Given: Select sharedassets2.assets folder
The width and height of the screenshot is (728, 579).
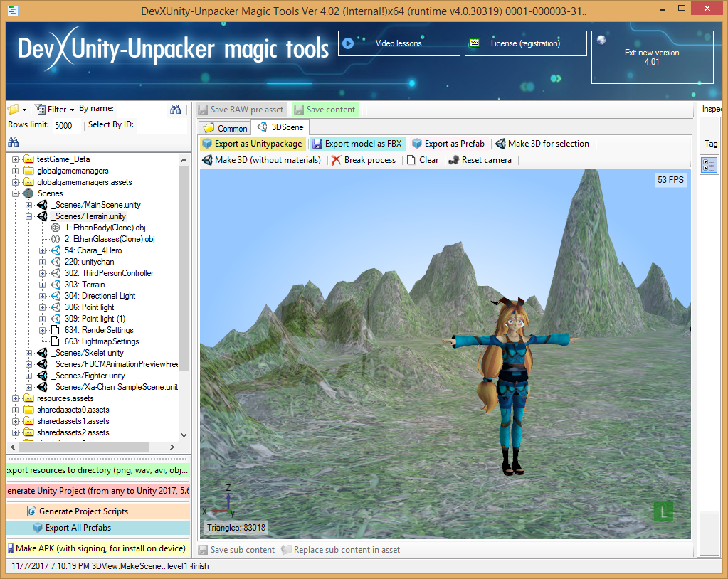Looking at the screenshot, I should click(x=73, y=432).
